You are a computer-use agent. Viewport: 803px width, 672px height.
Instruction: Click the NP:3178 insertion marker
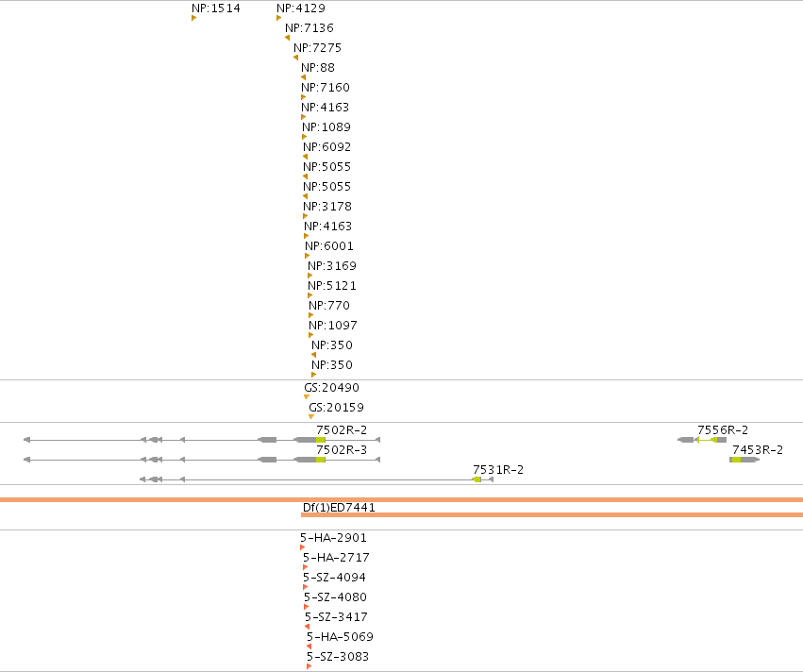click(x=305, y=216)
